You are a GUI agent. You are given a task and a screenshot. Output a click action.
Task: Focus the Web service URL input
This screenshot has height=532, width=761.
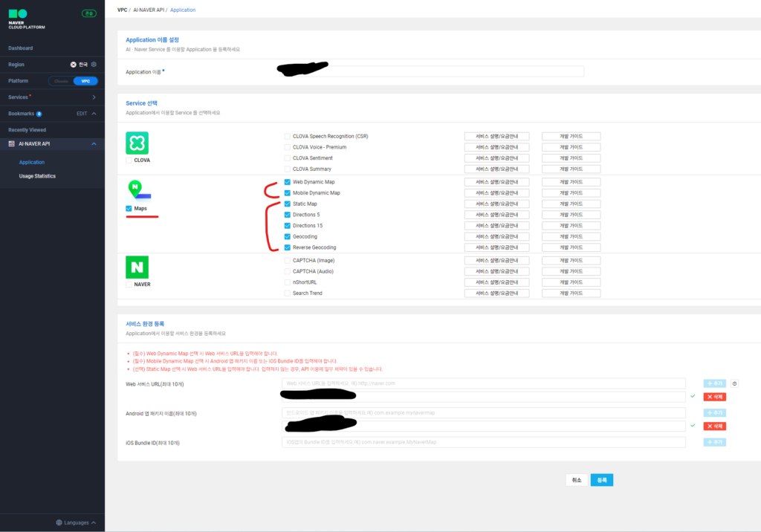coord(483,383)
